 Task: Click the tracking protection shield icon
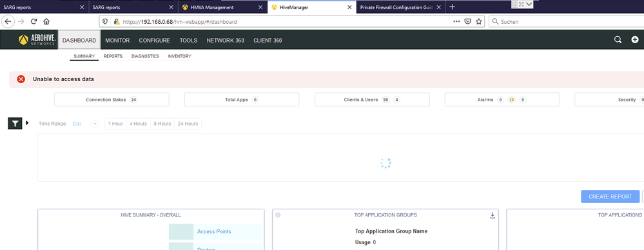(105, 22)
